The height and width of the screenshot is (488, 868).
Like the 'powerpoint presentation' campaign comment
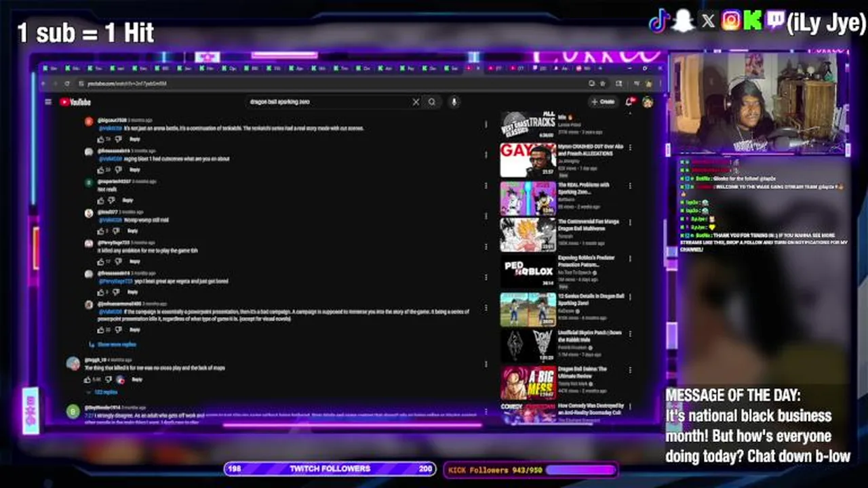101,329
